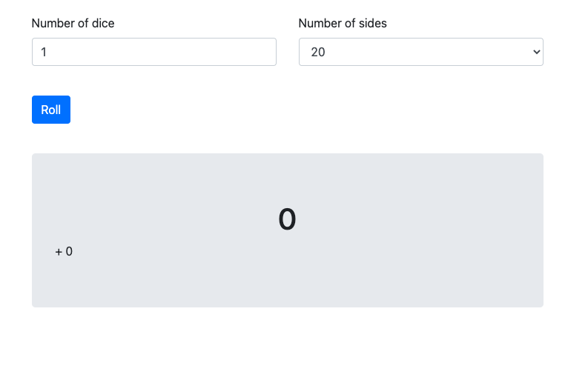Click the "Number of sides" label
Screen dimensions: 588x380
[343, 23]
